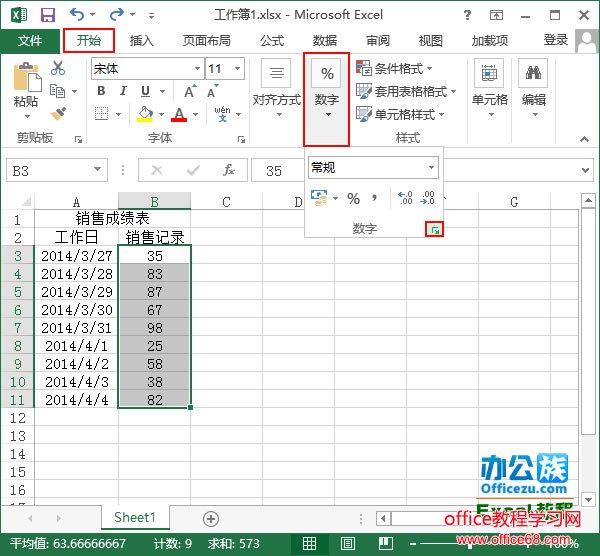
Task: Click the Copy icon
Action: (x=57, y=91)
